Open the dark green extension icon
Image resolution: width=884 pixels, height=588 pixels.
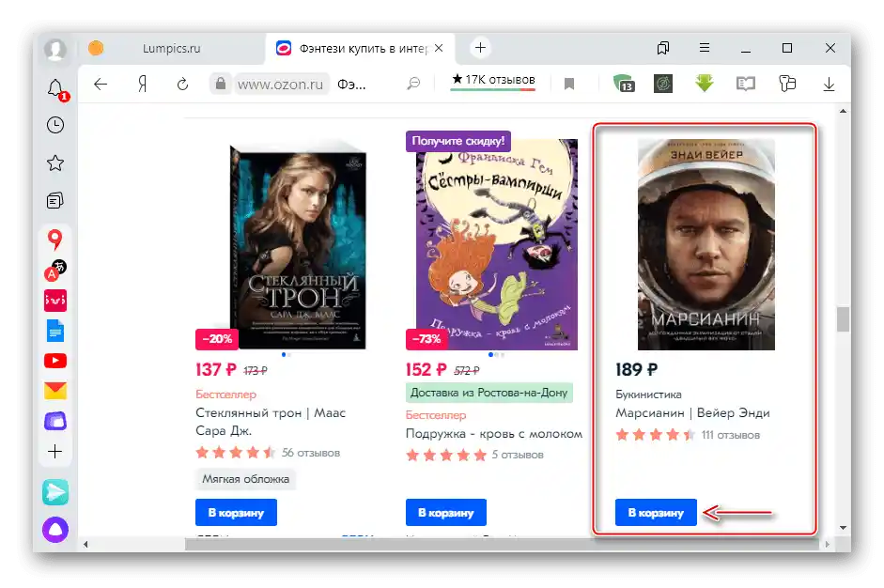(663, 84)
